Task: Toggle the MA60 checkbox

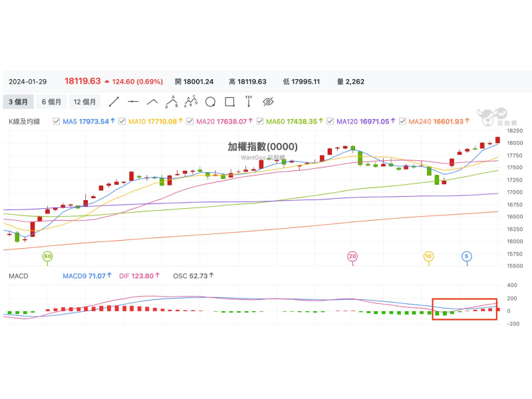Action: coord(260,122)
